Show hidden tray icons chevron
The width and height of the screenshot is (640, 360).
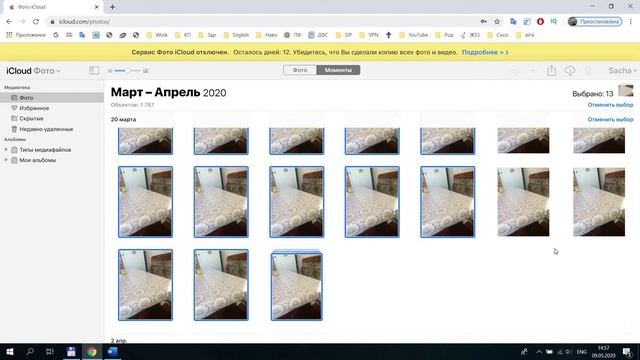click(539, 351)
